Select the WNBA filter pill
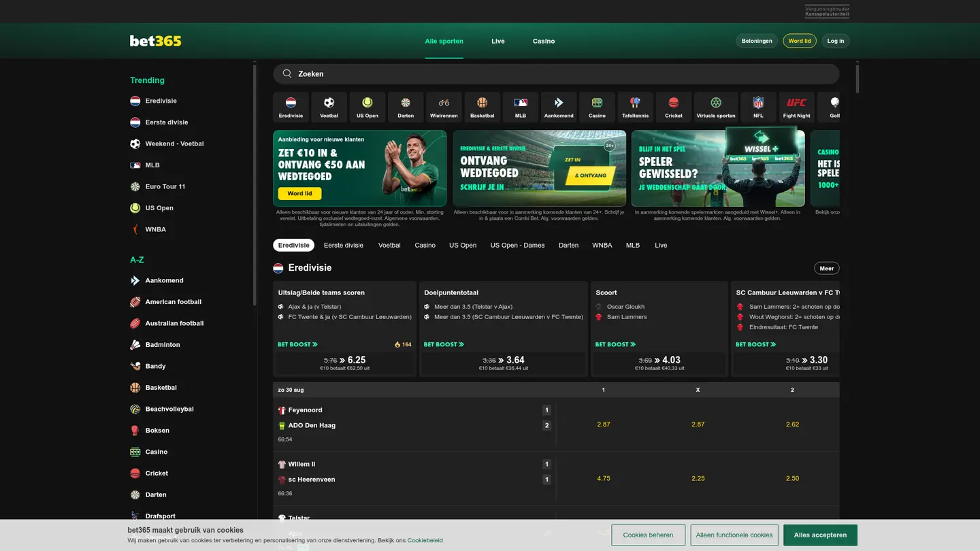The image size is (980, 551). pyautogui.click(x=602, y=245)
